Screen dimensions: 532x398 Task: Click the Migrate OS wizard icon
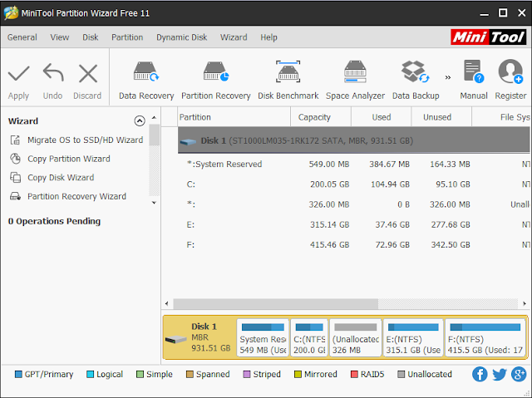[15, 140]
